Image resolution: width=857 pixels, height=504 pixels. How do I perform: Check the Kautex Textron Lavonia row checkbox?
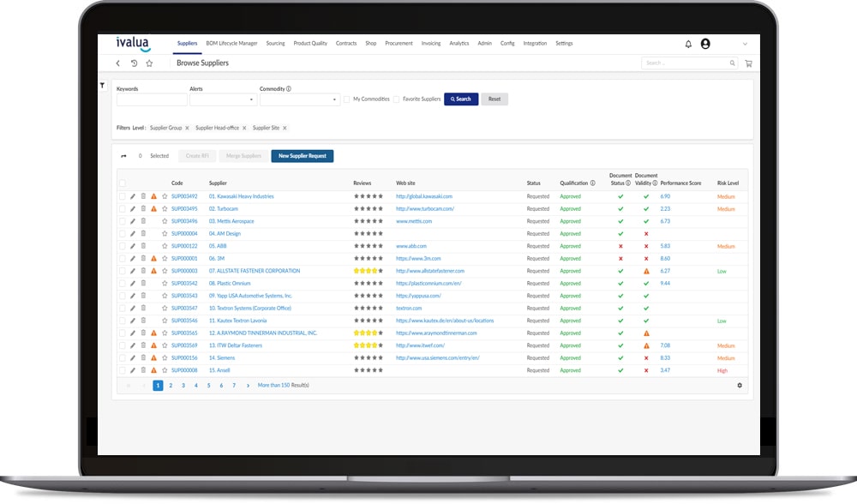tap(123, 321)
